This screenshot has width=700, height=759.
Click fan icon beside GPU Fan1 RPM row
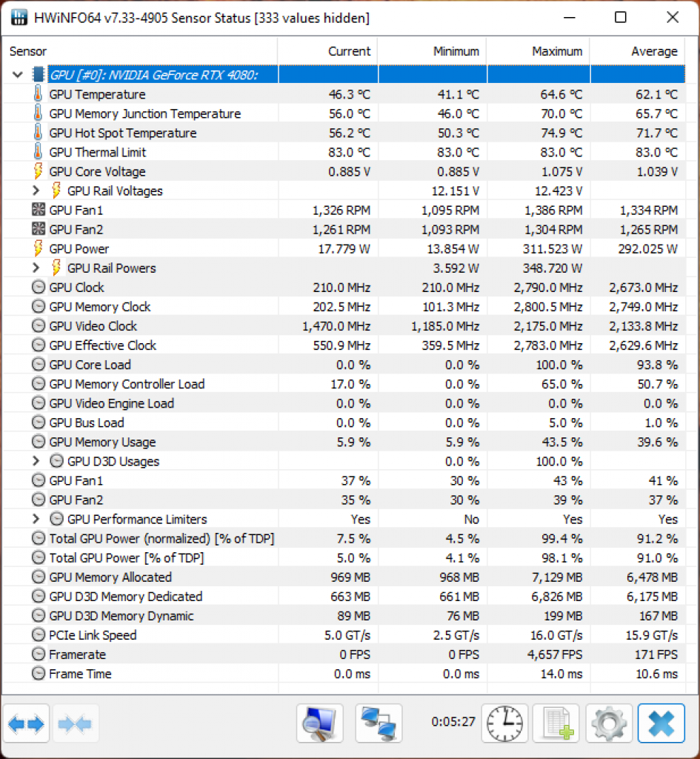(39, 209)
